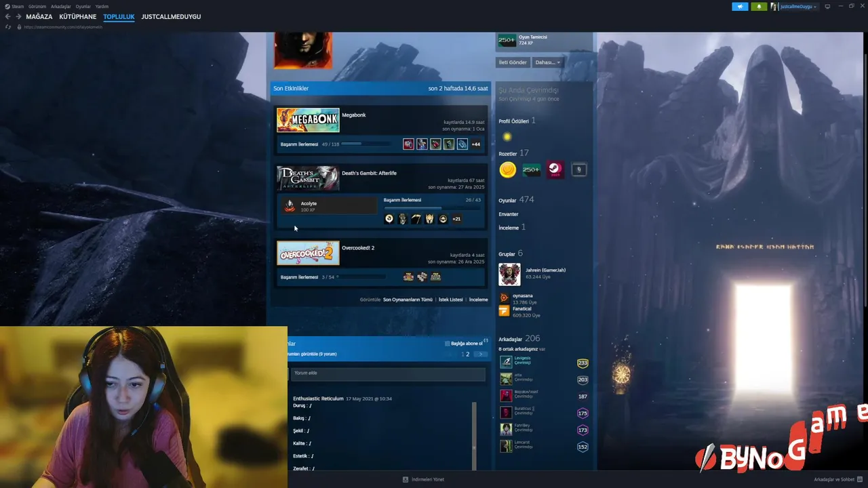Click the next comments page arrow

coord(480,354)
